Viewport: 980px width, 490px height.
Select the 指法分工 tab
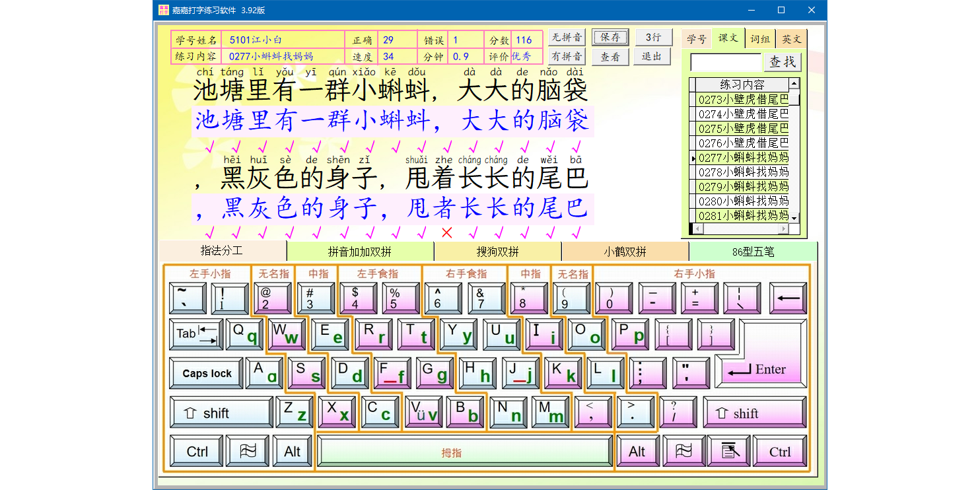(222, 252)
